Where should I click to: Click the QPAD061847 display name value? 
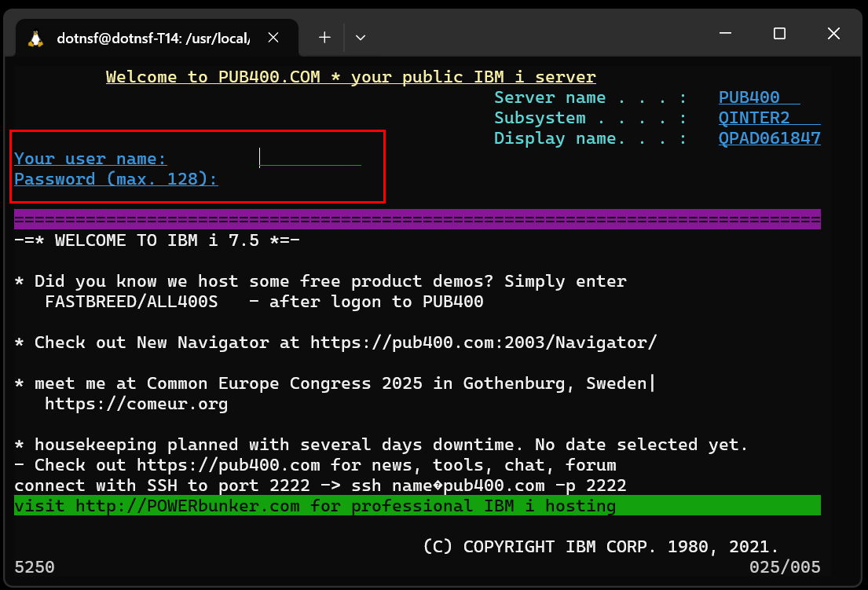coord(770,138)
